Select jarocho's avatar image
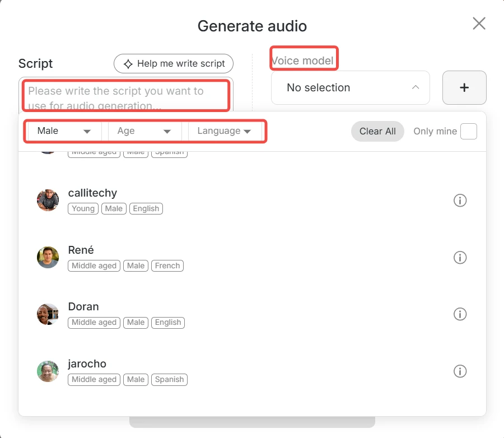 [x=48, y=371]
